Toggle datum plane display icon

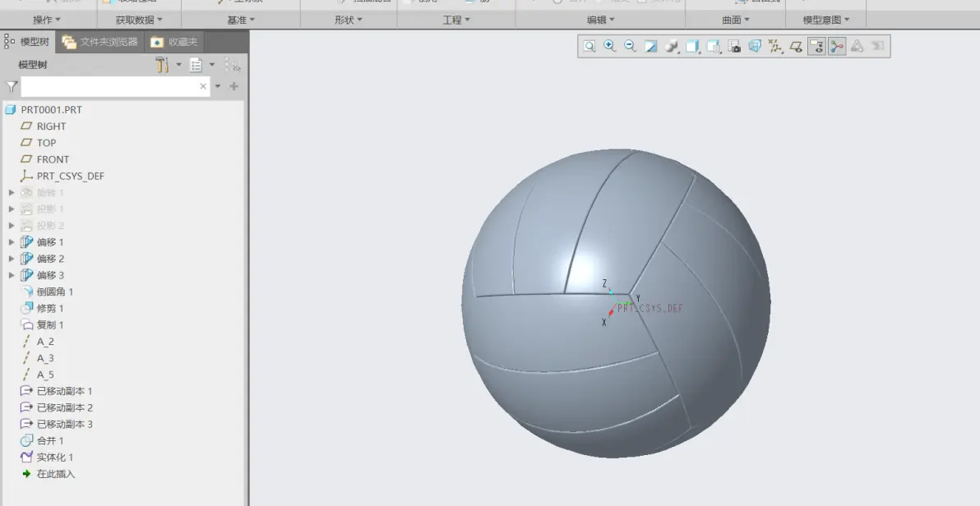[796, 46]
